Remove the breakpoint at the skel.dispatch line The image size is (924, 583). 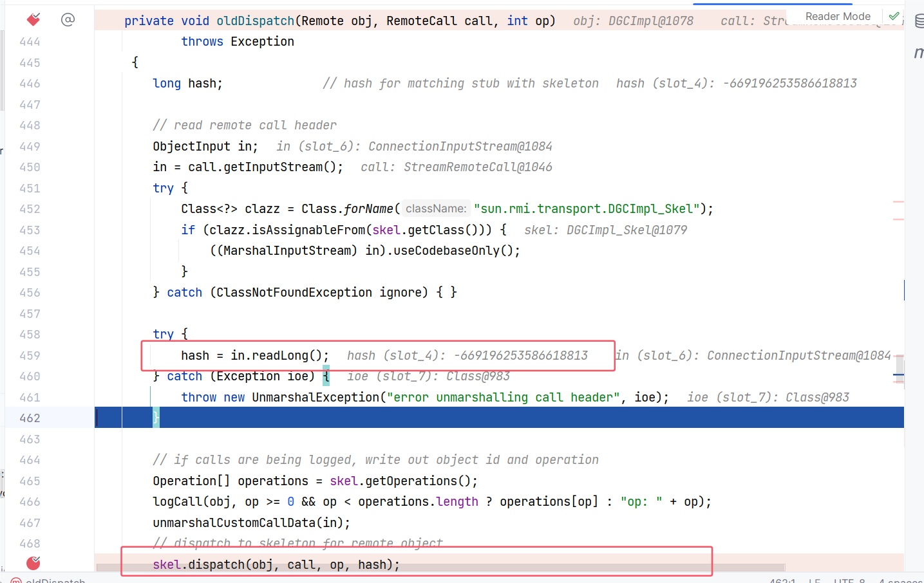pyautogui.click(x=33, y=564)
